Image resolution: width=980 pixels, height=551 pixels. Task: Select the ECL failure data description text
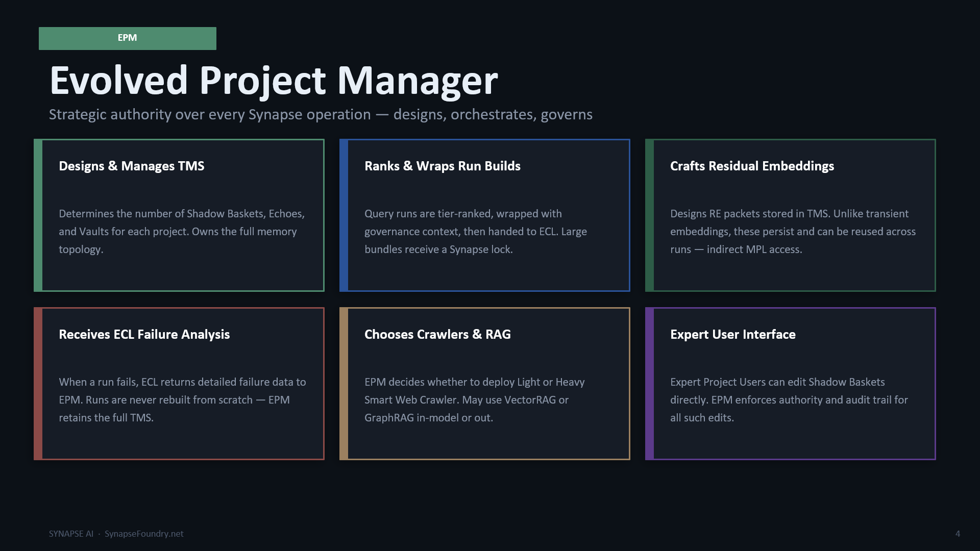[x=182, y=399]
